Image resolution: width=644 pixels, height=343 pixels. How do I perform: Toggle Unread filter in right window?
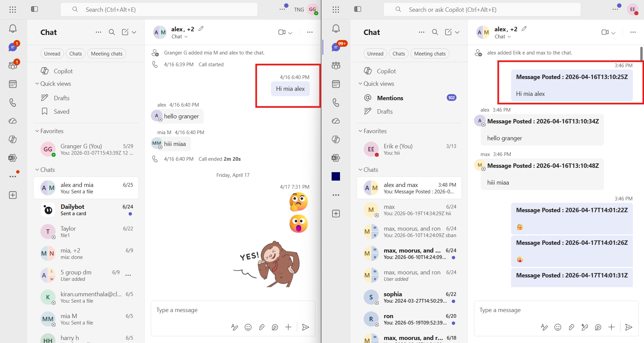pyautogui.click(x=375, y=54)
